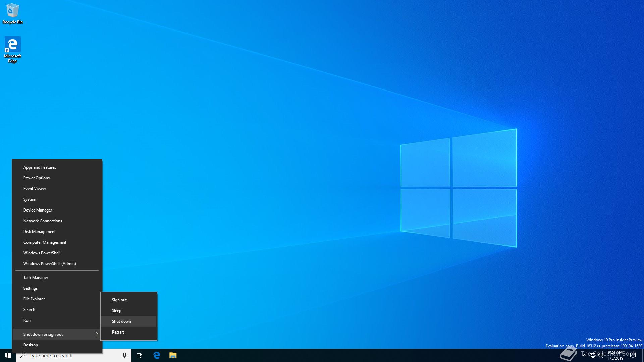
Task: Select System from the menu
Action: pos(57,199)
